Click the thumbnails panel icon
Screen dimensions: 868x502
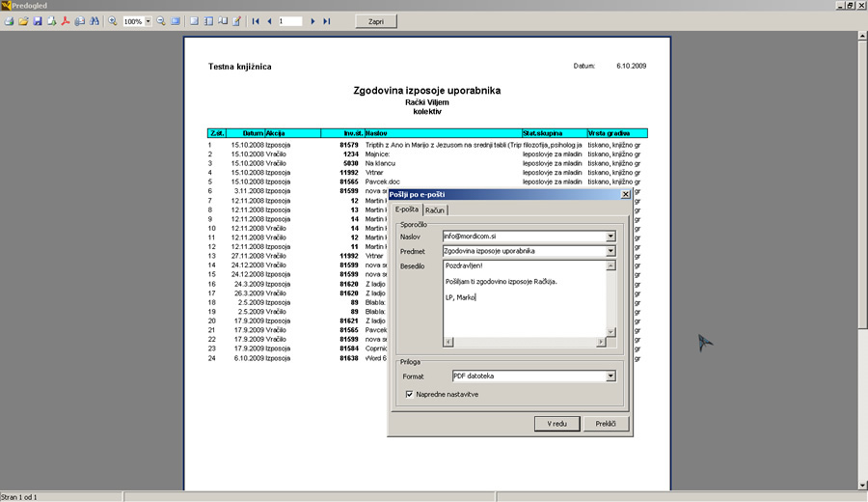[208, 21]
